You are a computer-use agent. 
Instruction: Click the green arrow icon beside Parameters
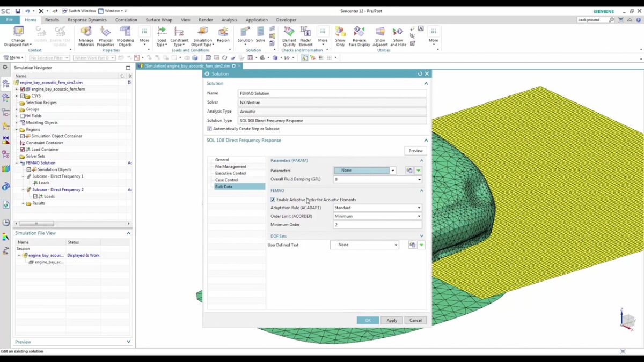pos(418,171)
